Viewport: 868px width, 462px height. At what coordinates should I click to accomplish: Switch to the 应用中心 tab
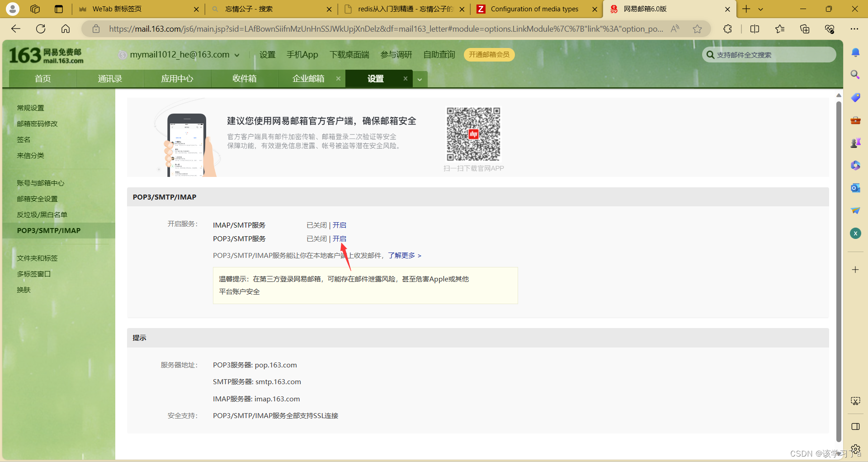tap(177, 79)
